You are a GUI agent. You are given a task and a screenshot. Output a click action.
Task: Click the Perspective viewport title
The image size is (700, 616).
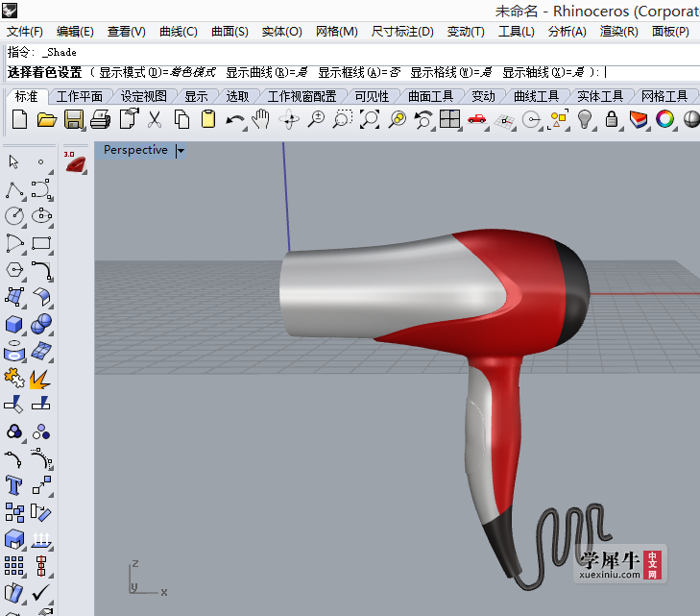tap(135, 150)
